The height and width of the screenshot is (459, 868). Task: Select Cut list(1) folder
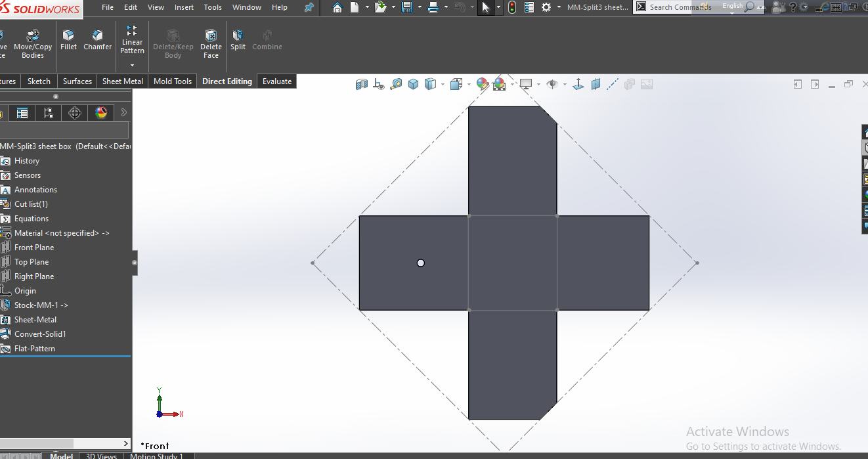point(31,204)
